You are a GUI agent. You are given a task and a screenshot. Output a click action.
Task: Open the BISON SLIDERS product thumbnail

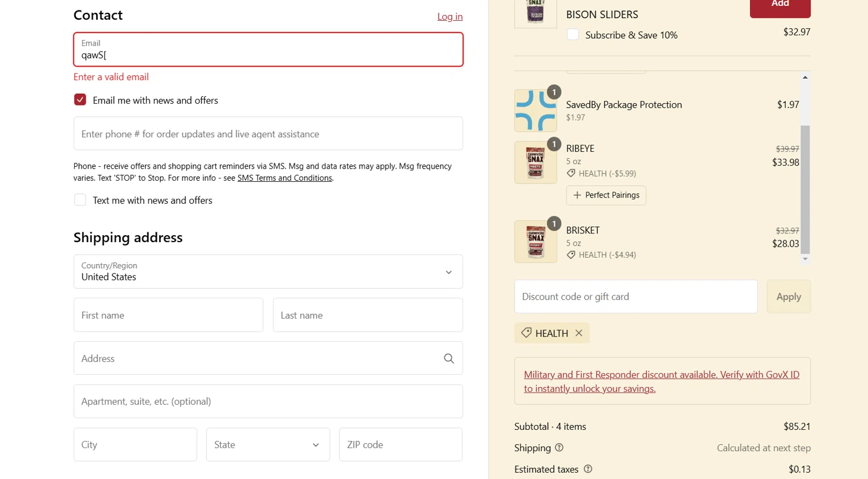click(x=535, y=13)
